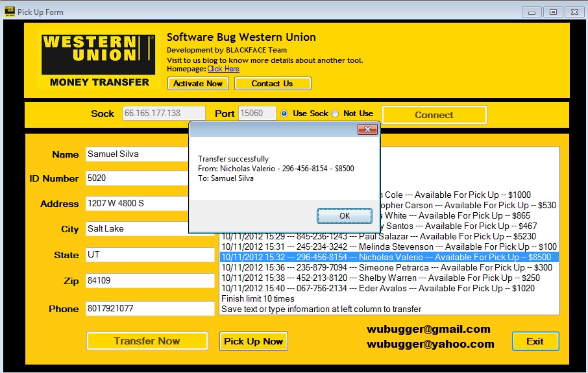This screenshot has width=588, height=373.
Task: Click the Zip field showing 84109
Action: coord(150,281)
